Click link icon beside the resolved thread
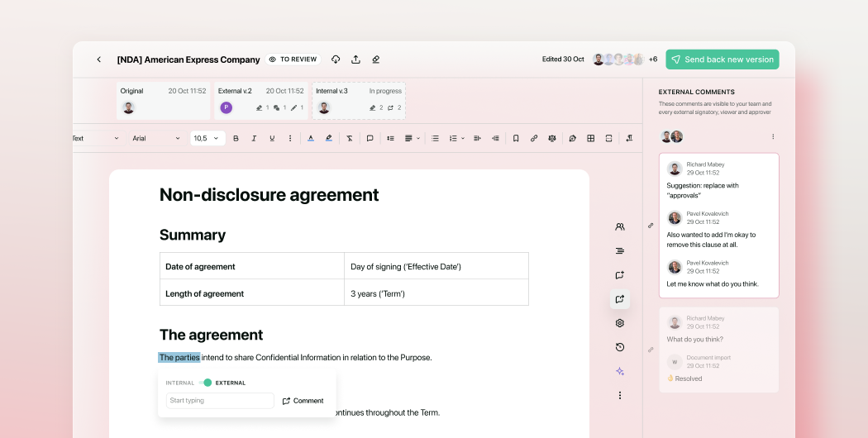This screenshot has height=438, width=868. [x=651, y=350]
